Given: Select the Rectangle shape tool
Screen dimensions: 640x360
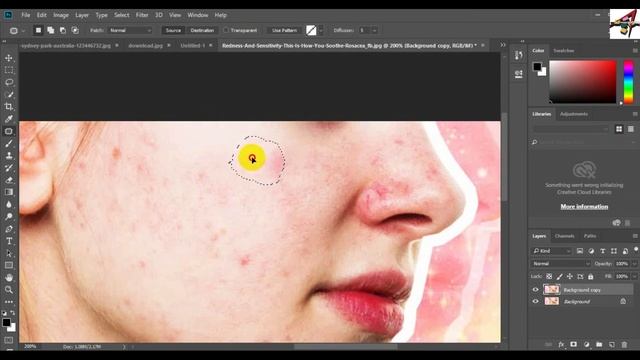Looking at the screenshot, I should click(9, 265).
